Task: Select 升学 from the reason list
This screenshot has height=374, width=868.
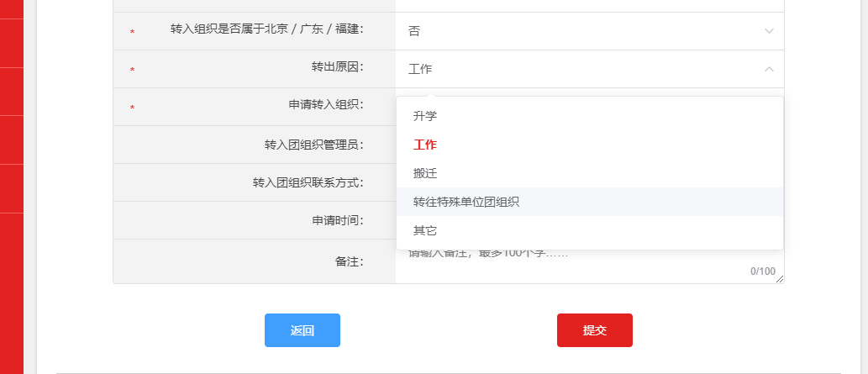Action: tap(425, 116)
